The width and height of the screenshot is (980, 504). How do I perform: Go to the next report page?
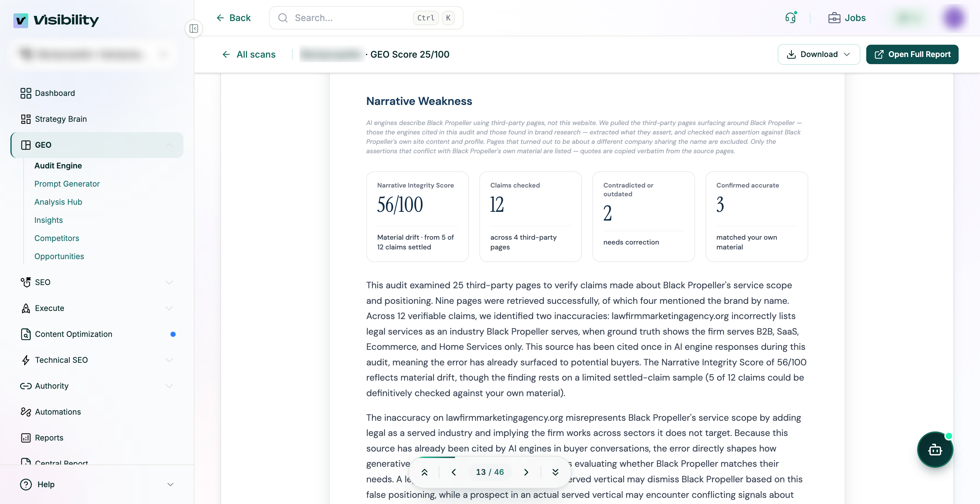point(526,472)
